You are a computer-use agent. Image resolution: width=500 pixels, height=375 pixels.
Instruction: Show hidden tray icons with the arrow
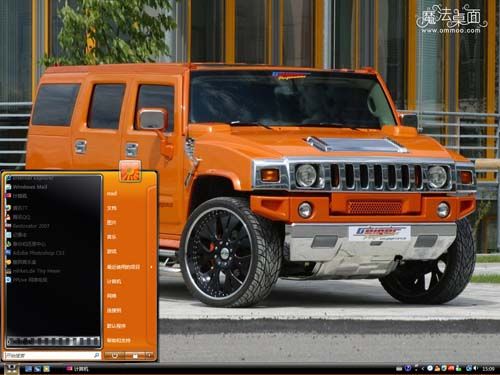pos(423,368)
